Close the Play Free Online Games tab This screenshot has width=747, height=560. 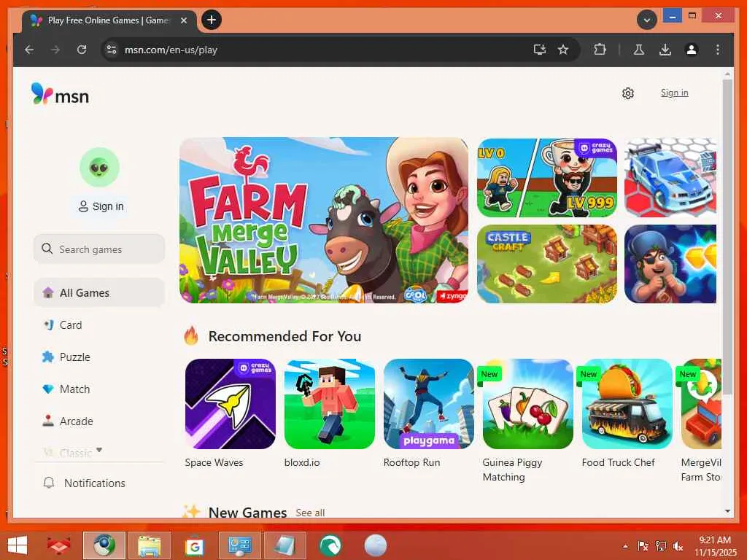click(x=183, y=20)
